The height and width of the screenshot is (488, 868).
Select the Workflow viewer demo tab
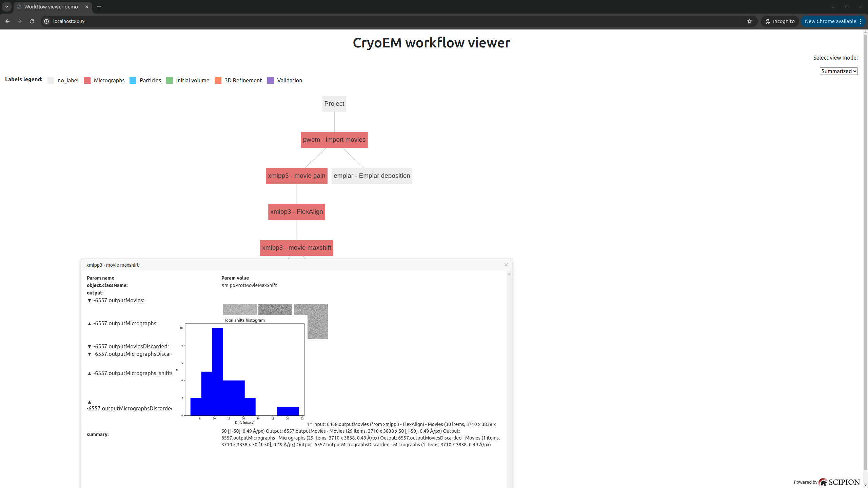click(x=51, y=7)
